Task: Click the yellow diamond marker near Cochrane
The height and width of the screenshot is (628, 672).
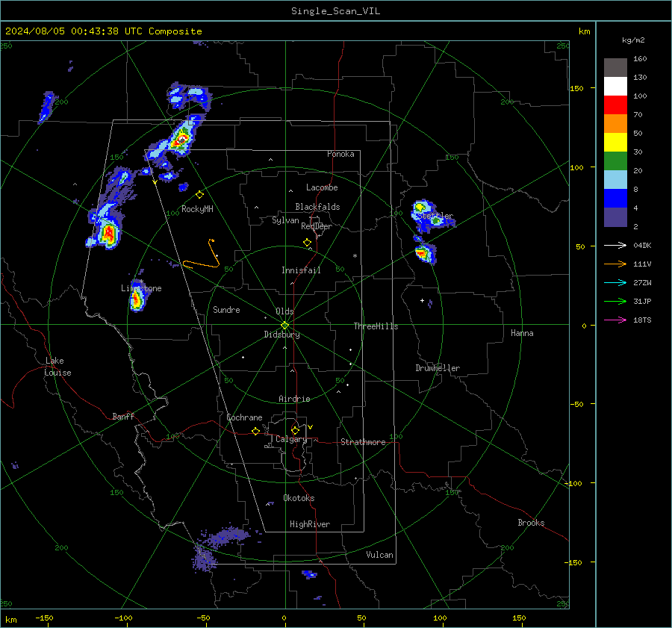Action: pyautogui.click(x=256, y=432)
